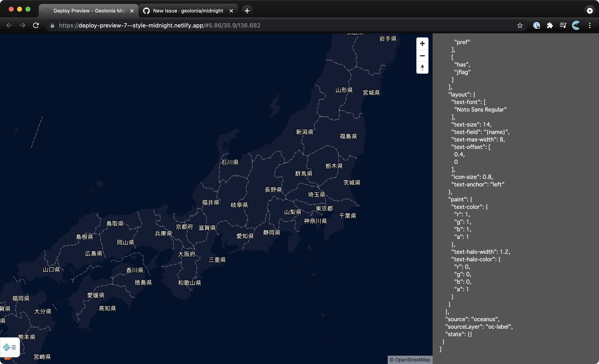The image size is (599, 364).
Task: Open the browser profile dropdown
Action: pyautogui.click(x=576, y=25)
